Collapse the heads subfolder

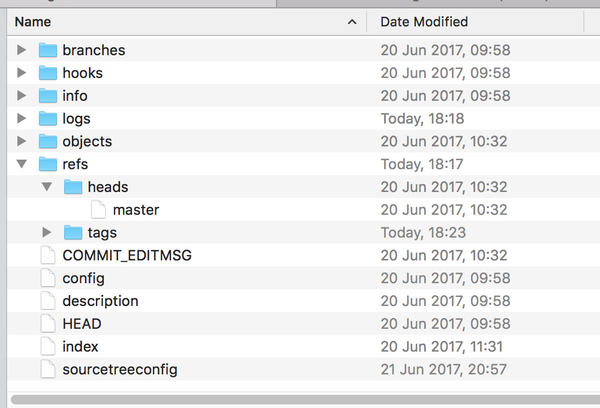pos(47,187)
